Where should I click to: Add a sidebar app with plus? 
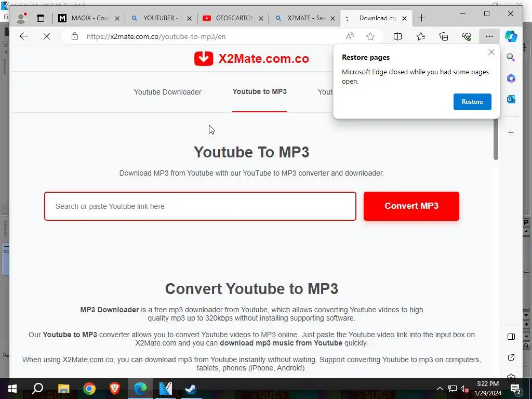pyautogui.click(x=511, y=132)
